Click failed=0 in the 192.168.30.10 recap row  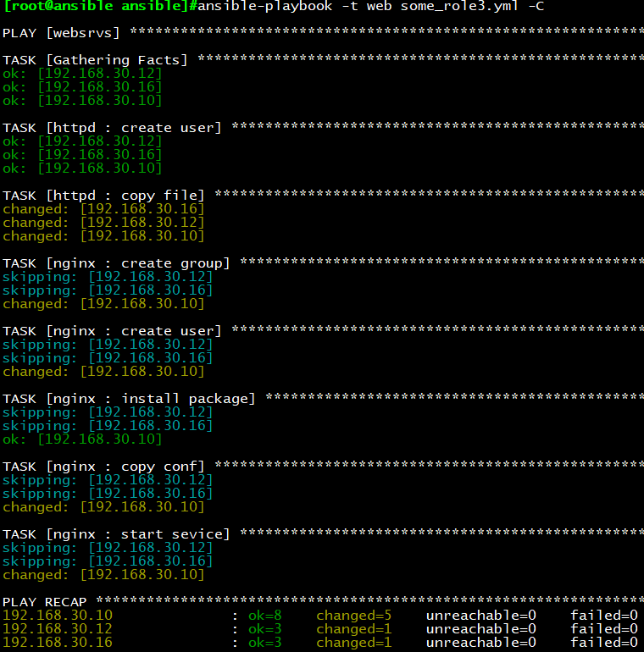click(604, 616)
